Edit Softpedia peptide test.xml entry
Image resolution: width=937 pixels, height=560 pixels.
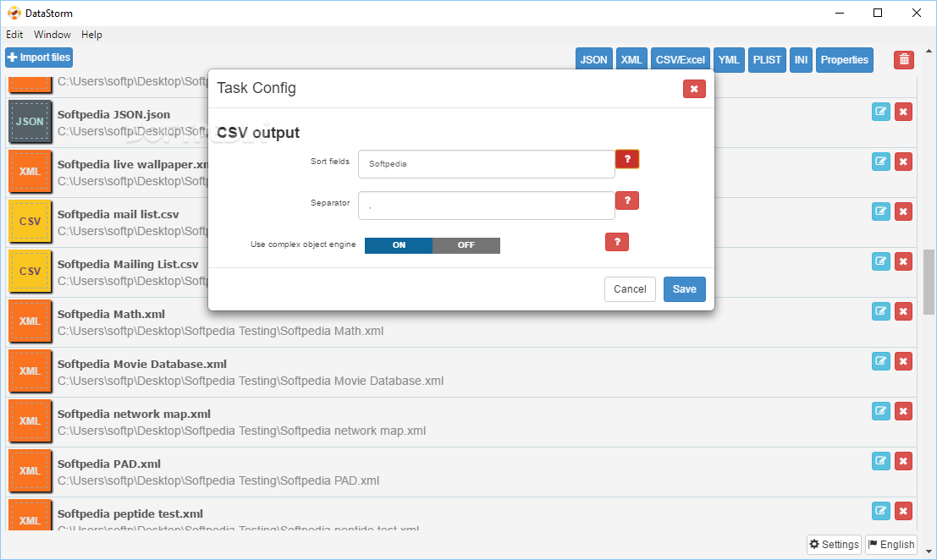pos(881,511)
